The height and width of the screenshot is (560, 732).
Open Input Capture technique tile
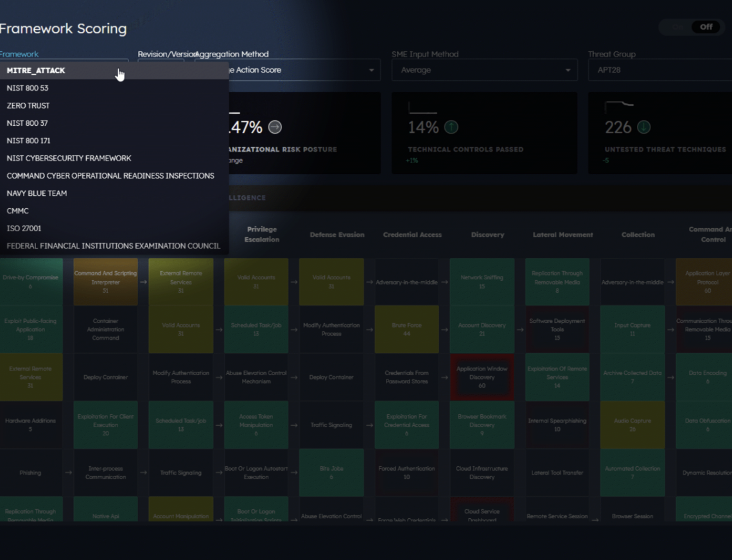pyautogui.click(x=632, y=329)
